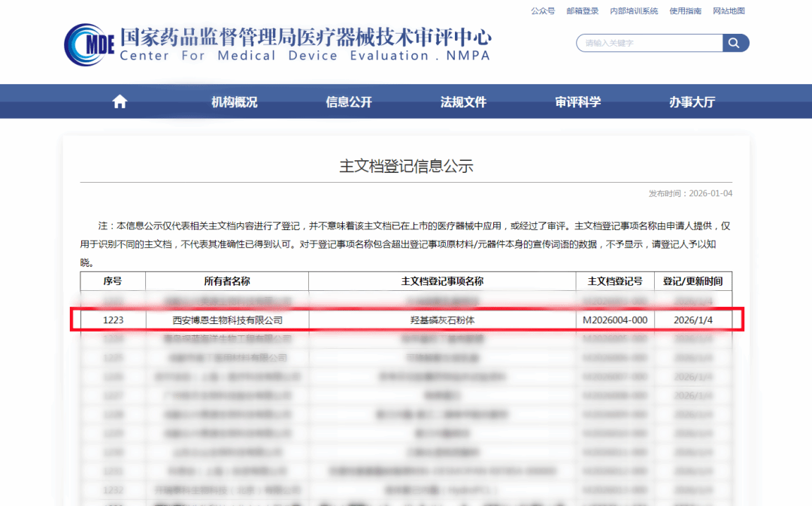Click registration number M2026004-000
Image resolution: width=812 pixels, height=506 pixels.
point(615,320)
